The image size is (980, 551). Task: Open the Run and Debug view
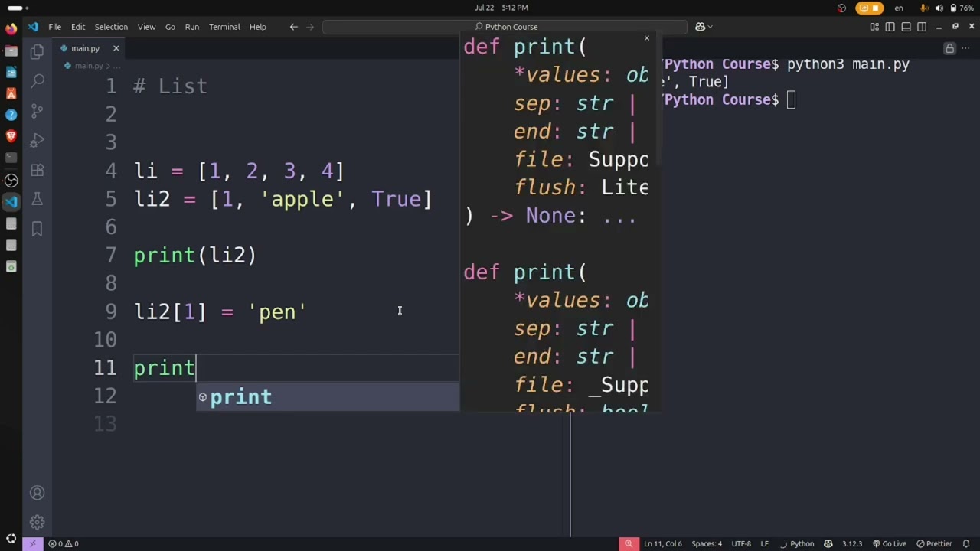tap(37, 141)
